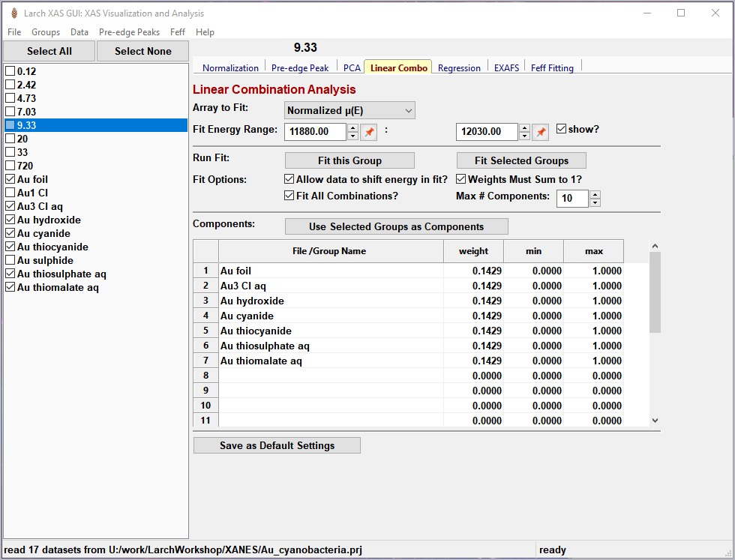This screenshot has height=560, width=735.
Task: Toggle the 'show?' checkbox
Action: point(561,129)
